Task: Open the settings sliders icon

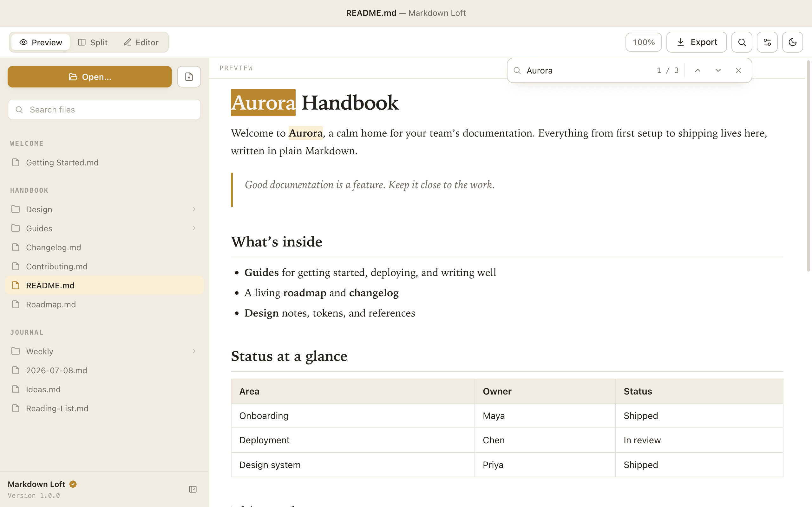Action: (767, 42)
